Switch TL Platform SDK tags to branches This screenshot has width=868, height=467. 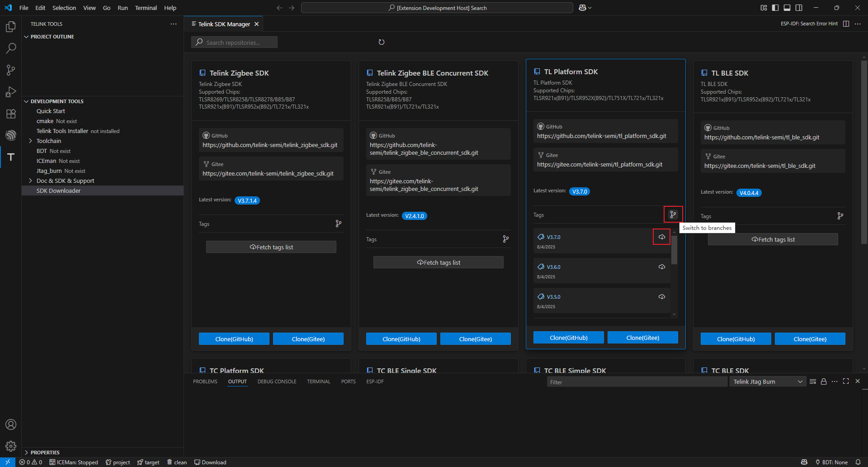pos(673,214)
